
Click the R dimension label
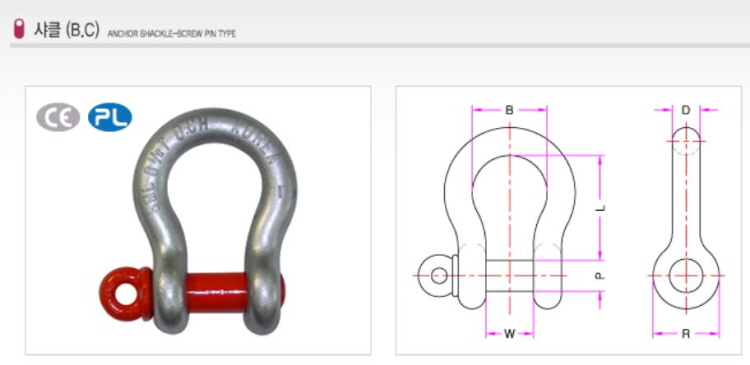685,334
